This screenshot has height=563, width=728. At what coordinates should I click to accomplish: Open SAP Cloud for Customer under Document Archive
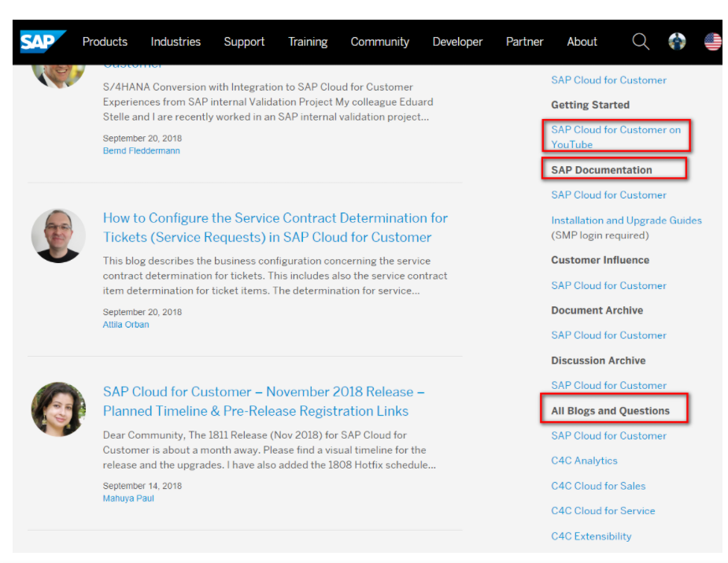pyautogui.click(x=608, y=335)
